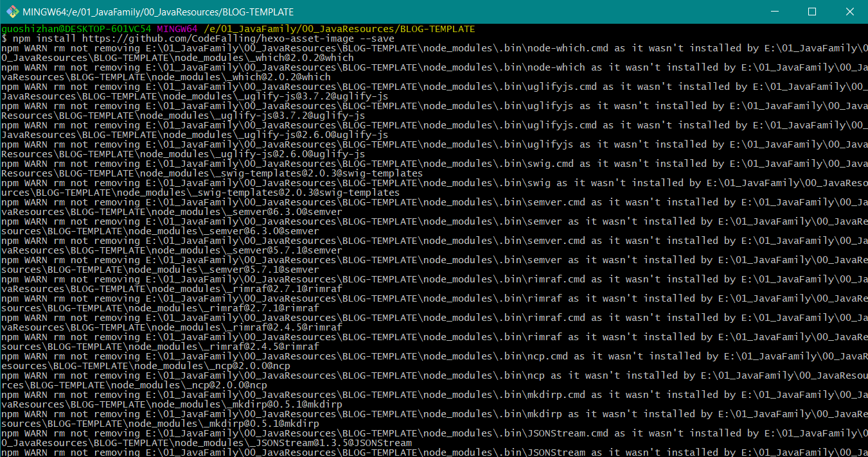
Task: Click the purple MINGW64 label in the prompt
Action: pyautogui.click(x=177, y=29)
